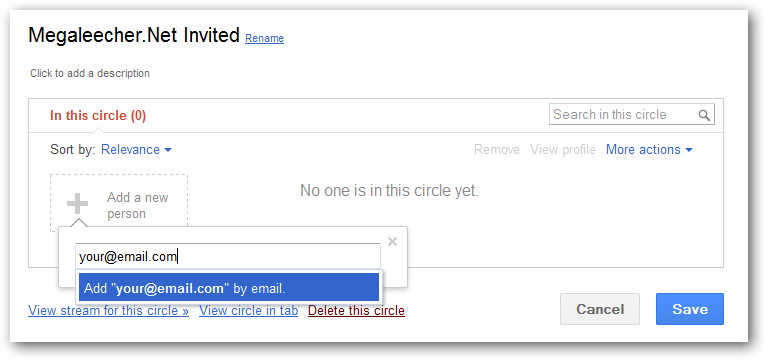Click to add a description text

[90, 73]
